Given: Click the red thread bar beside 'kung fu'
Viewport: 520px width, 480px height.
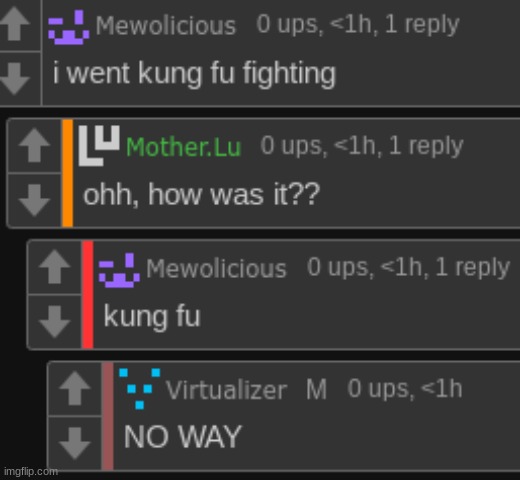Looking at the screenshot, I should pos(88,295).
